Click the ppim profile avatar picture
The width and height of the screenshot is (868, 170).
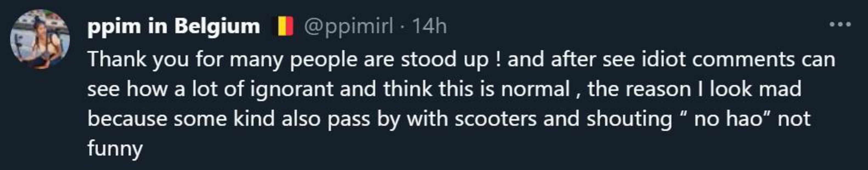[x=40, y=39]
